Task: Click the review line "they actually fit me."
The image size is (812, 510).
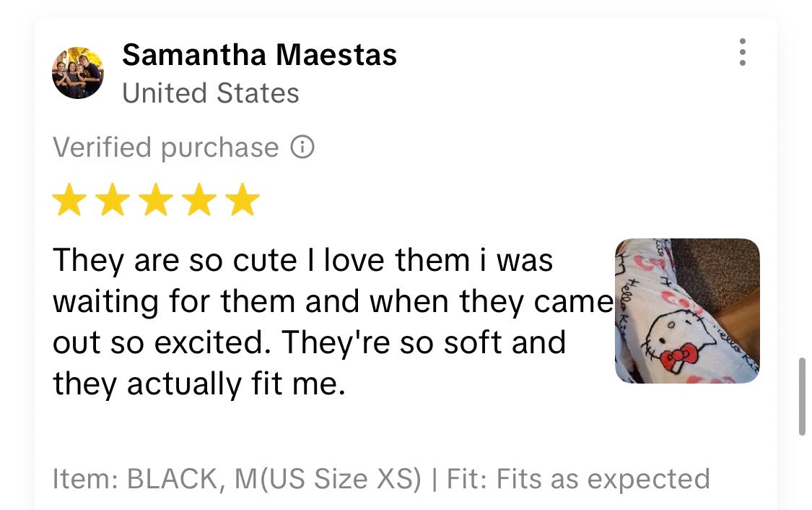Action: click(198, 384)
